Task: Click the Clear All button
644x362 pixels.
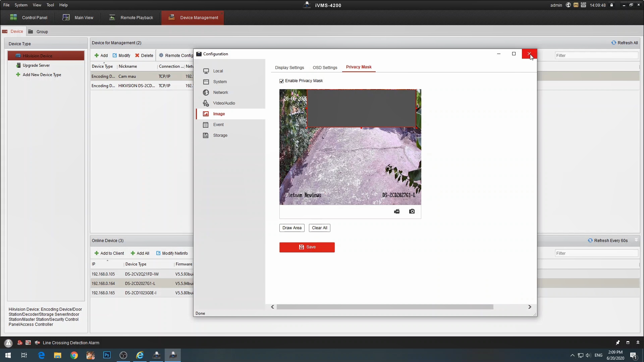Action: 319,228
